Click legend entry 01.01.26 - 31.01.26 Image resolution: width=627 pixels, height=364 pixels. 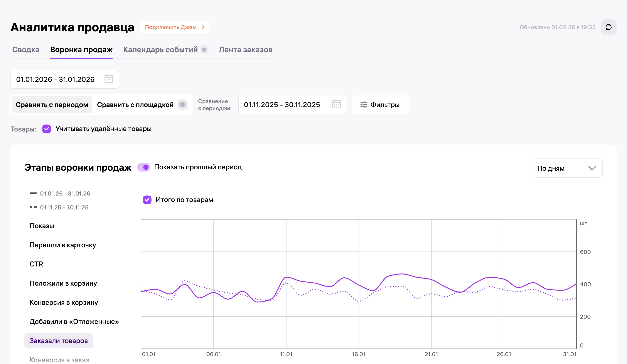[60, 194]
